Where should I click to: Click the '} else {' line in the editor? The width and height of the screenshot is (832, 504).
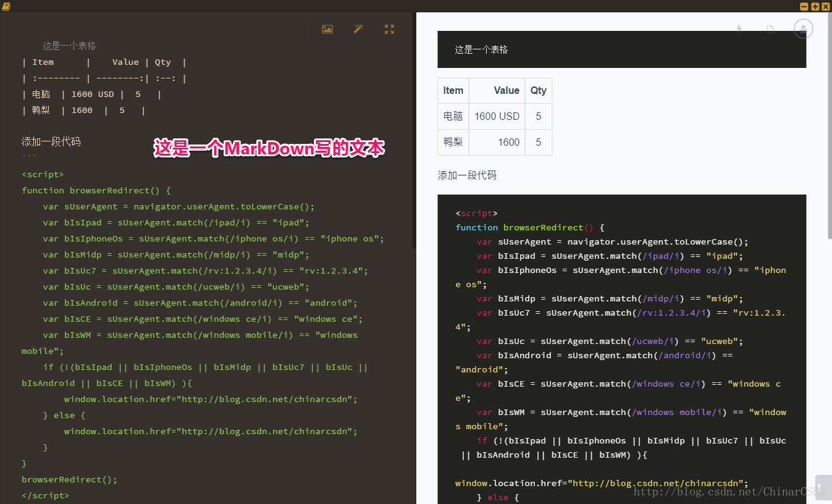[x=64, y=415]
